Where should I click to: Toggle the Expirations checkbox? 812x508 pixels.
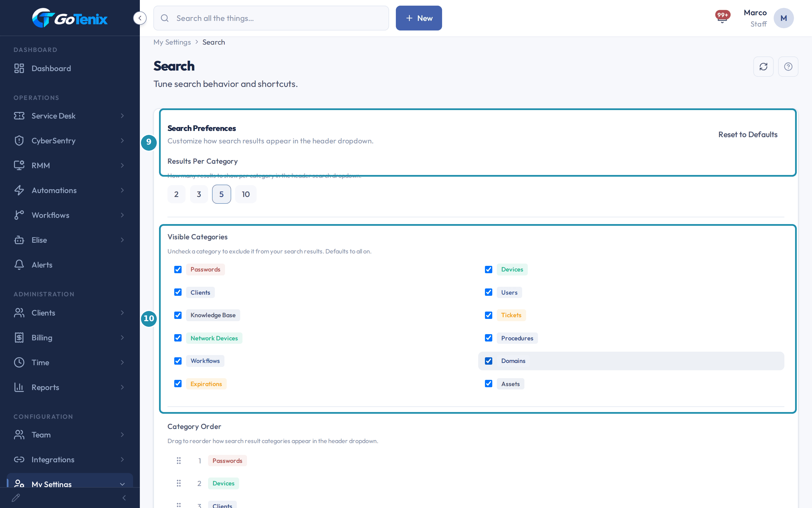point(178,384)
